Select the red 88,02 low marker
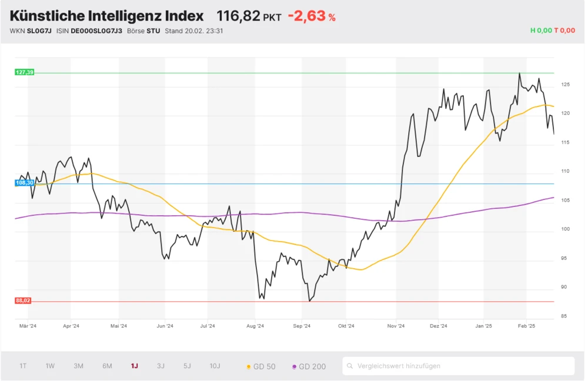The image size is (588, 387). (x=24, y=301)
